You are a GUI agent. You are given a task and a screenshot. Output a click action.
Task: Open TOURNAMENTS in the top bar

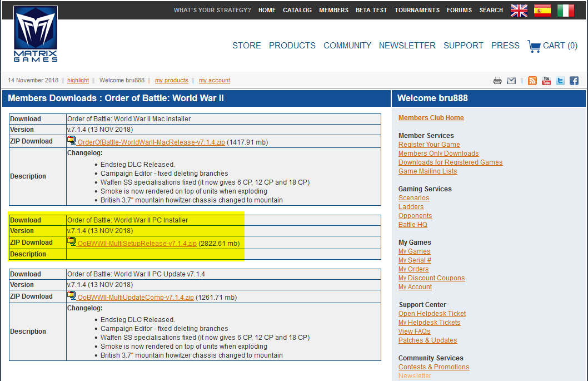(x=417, y=10)
